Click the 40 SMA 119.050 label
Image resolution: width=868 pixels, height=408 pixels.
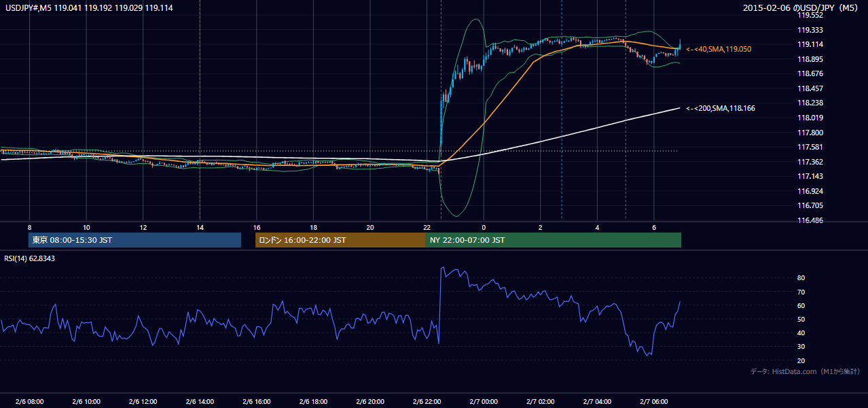(719, 49)
